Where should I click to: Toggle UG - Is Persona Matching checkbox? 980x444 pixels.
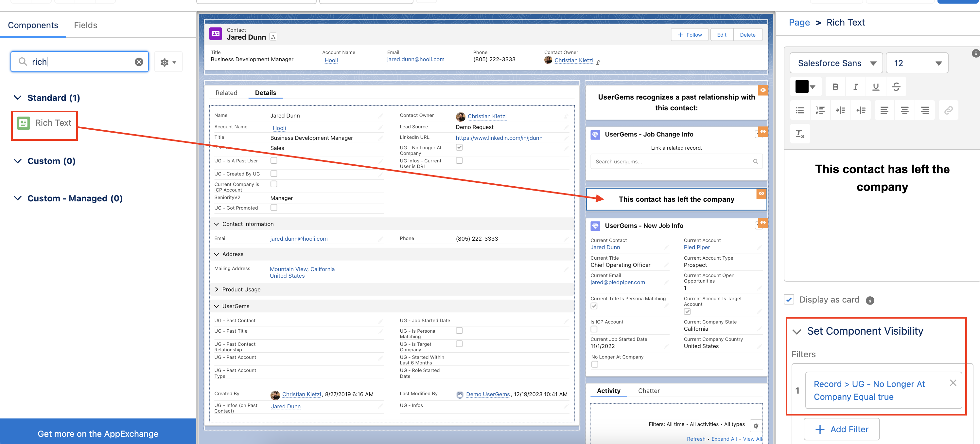point(459,330)
